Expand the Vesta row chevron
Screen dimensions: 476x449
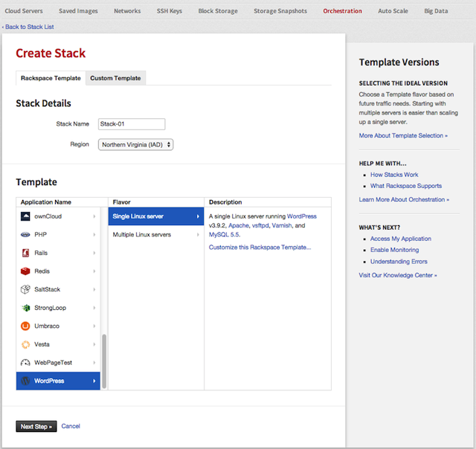tap(94, 344)
